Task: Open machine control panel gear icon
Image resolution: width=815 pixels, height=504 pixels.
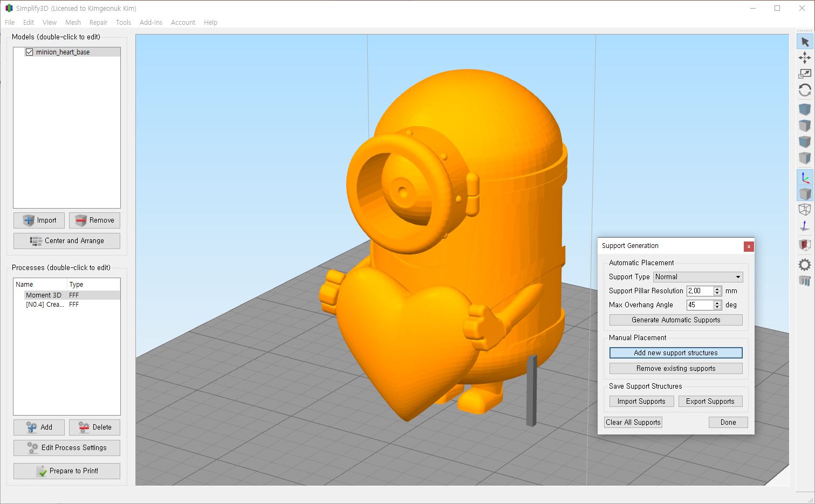Action: (805, 265)
